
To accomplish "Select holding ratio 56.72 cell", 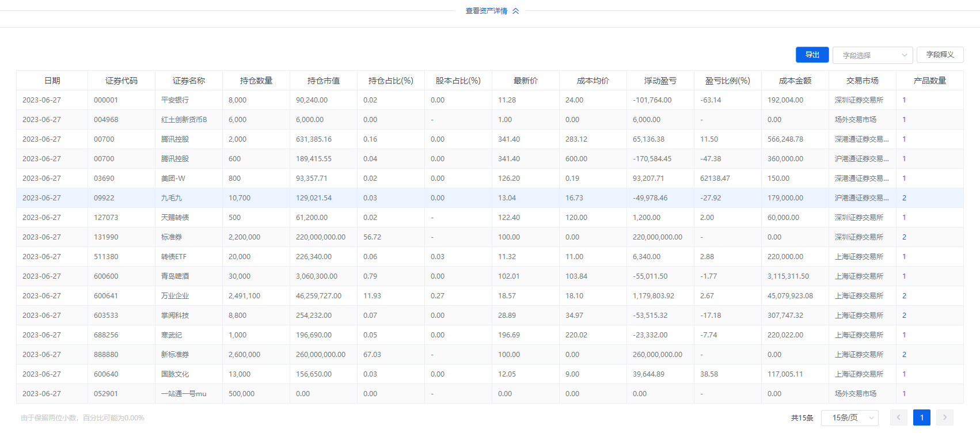I will click(x=391, y=237).
